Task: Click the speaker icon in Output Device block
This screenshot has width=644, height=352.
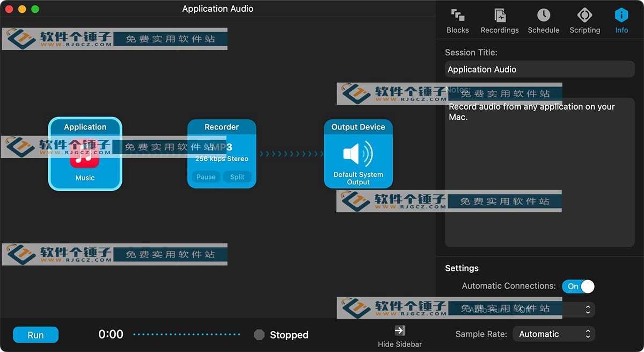Action: (358, 154)
